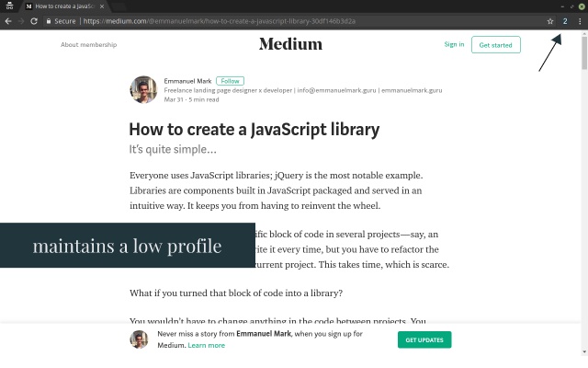
Task: Click the Sign in link
Action: [x=454, y=44]
